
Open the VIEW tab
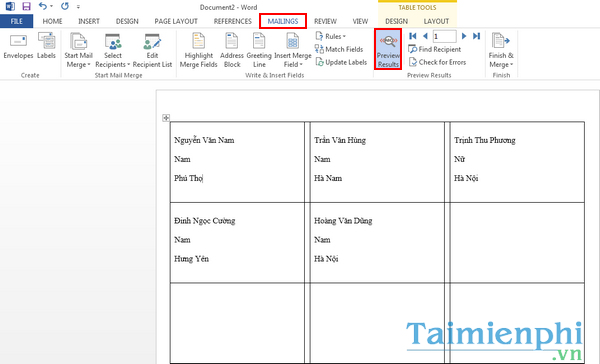pos(360,21)
